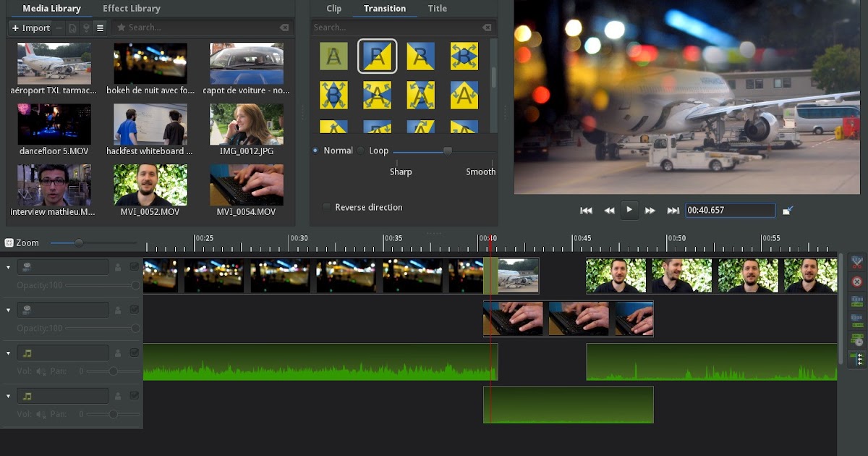Adjust first video track Opacity slider

tap(102, 286)
